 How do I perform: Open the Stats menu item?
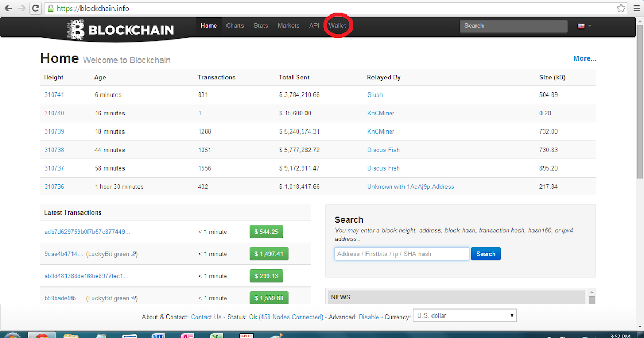pyautogui.click(x=261, y=26)
